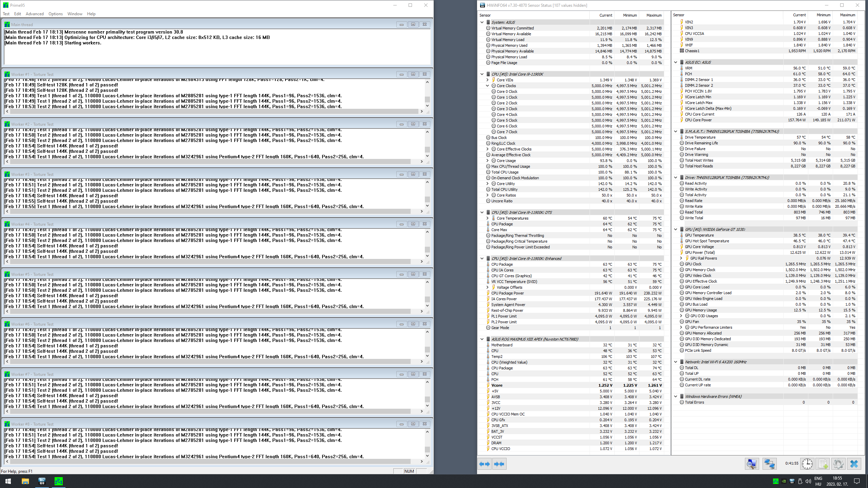This screenshot has width=868, height=488.
Task: Maximize the Main thread child window
Action: (x=413, y=24)
